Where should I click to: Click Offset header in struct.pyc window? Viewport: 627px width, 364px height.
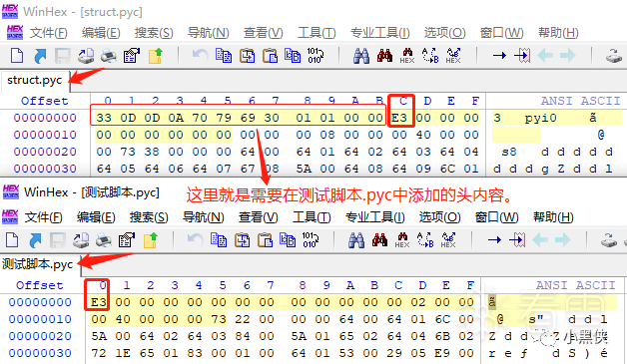pyautogui.click(x=45, y=101)
